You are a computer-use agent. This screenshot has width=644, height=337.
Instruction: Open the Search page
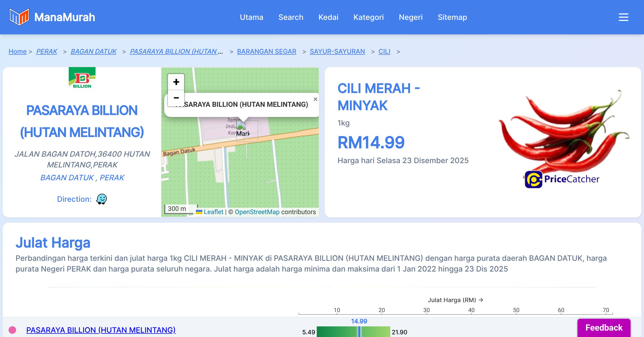point(291,17)
